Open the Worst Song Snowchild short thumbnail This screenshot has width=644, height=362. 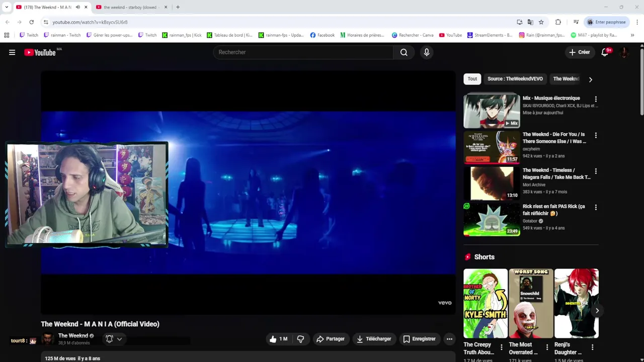[531, 303]
